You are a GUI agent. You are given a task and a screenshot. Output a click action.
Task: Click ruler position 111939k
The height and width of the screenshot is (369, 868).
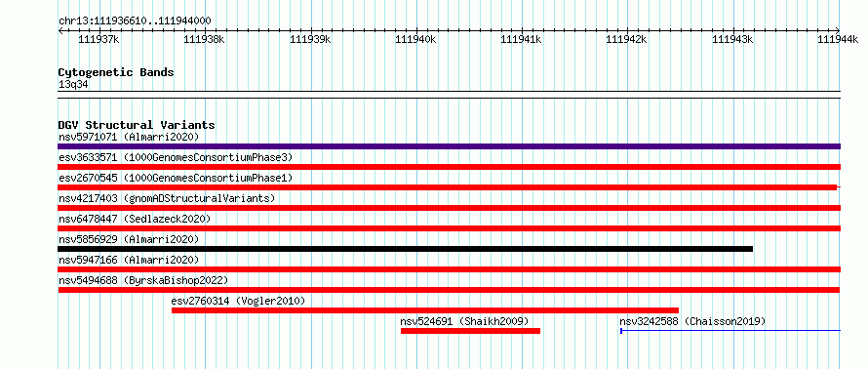[x=310, y=39]
